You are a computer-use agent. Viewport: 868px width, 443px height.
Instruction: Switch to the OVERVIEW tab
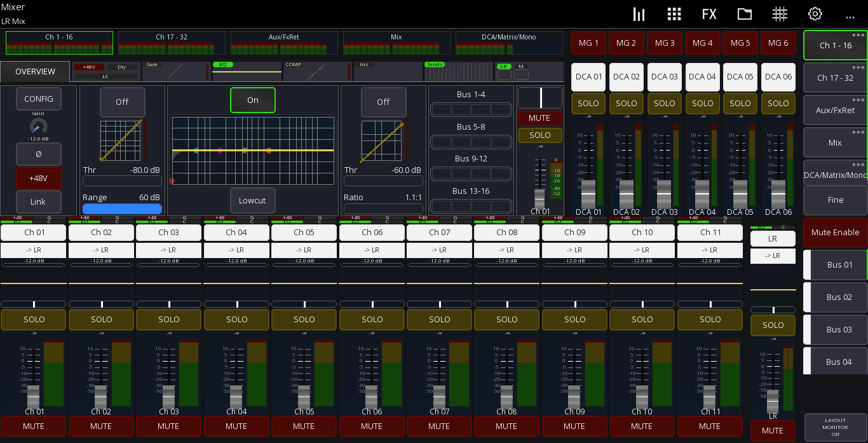tap(35, 72)
